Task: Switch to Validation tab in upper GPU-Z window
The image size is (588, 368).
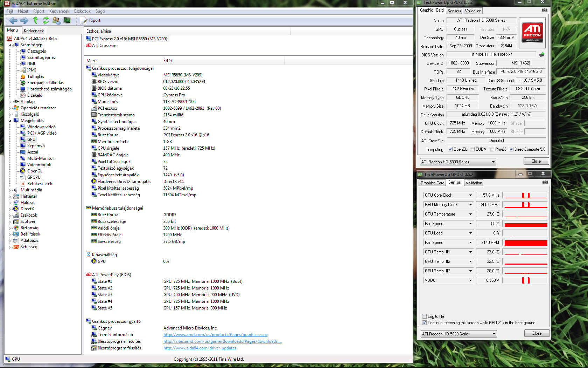Action: [x=473, y=11]
